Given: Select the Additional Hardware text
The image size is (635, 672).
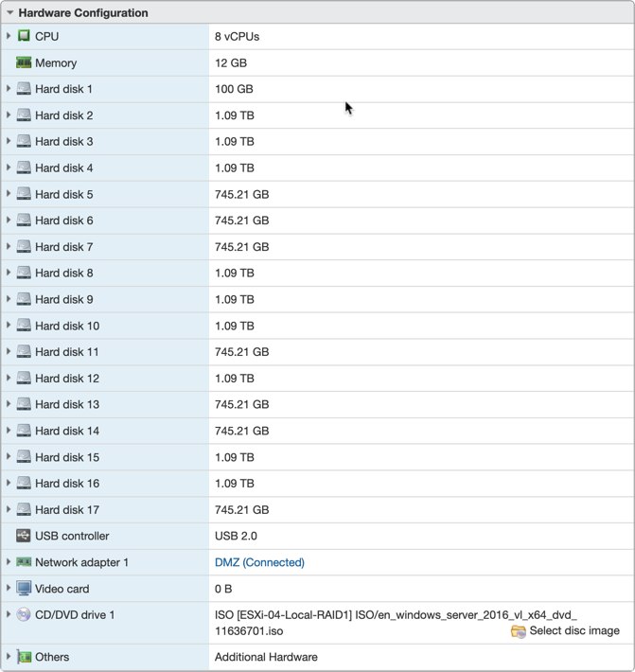Looking at the screenshot, I should (x=266, y=657).
